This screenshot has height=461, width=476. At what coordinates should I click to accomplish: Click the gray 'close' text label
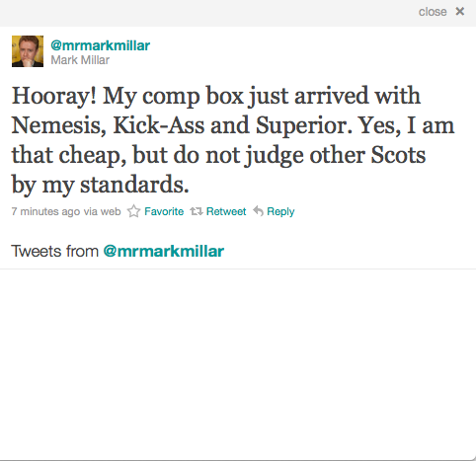pos(433,12)
